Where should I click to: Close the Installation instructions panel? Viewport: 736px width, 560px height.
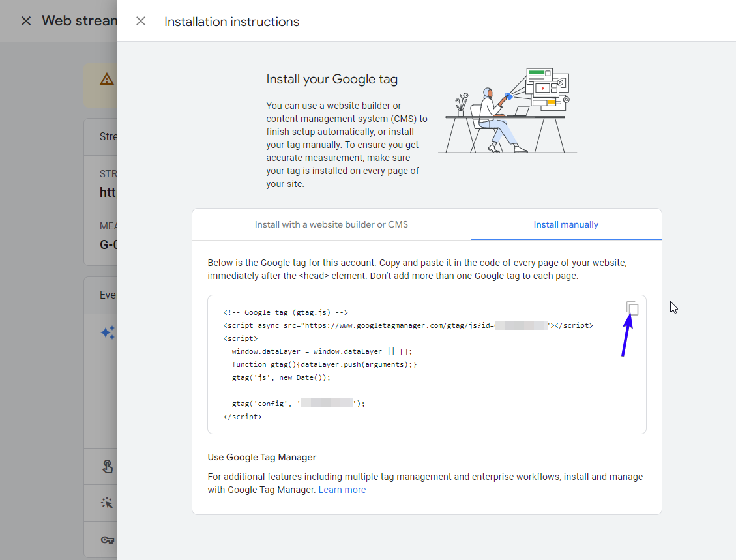141,21
